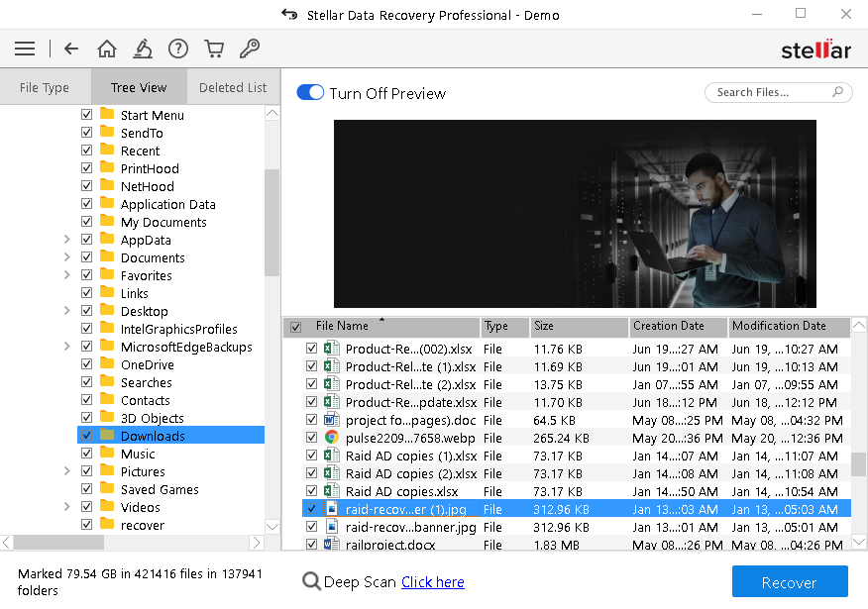Click the tree panel scroll-down arrow
The image size is (868, 609).
[271, 526]
